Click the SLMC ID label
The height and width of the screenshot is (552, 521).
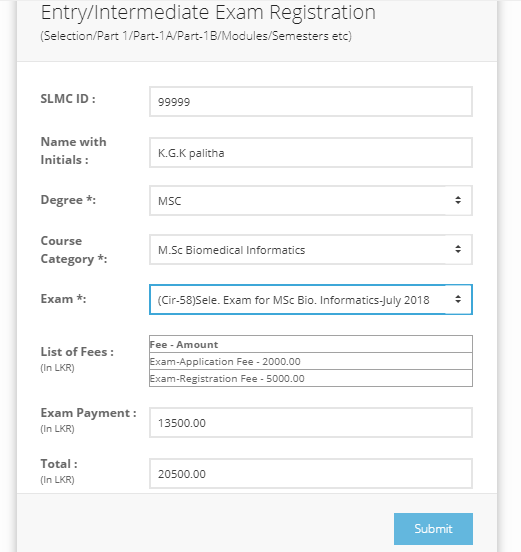[68, 99]
